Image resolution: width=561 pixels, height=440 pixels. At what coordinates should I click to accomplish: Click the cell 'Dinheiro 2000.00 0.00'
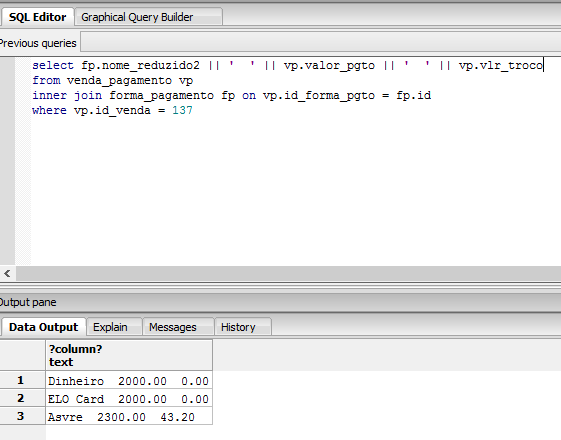click(129, 380)
